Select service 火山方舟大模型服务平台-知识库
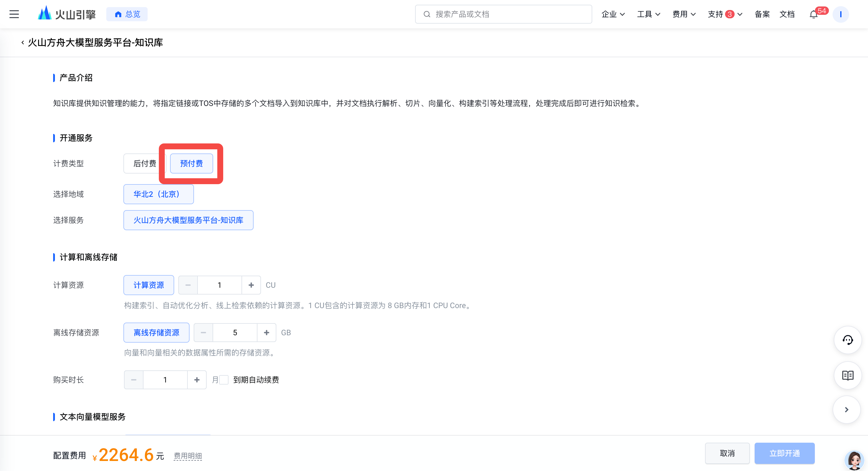The height and width of the screenshot is (471, 868). 188,220
